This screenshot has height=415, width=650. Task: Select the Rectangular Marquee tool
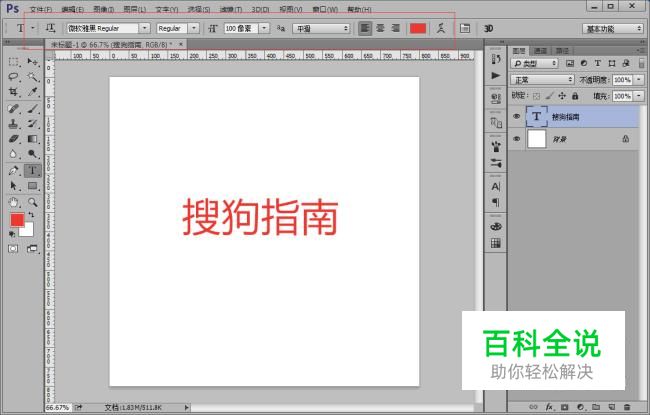13,62
